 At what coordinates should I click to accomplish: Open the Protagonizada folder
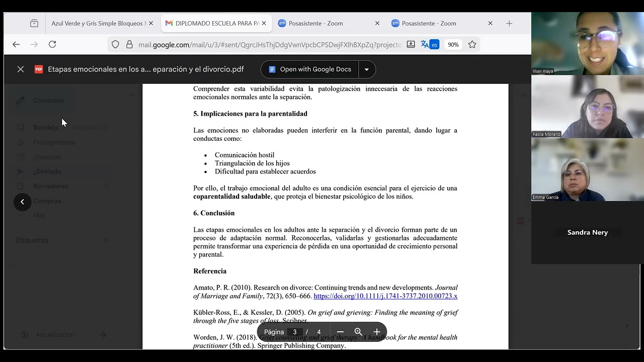click(x=54, y=142)
